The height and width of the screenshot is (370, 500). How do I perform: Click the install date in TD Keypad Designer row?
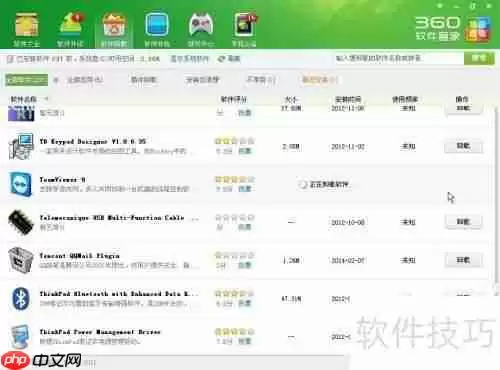click(x=348, y=147)
